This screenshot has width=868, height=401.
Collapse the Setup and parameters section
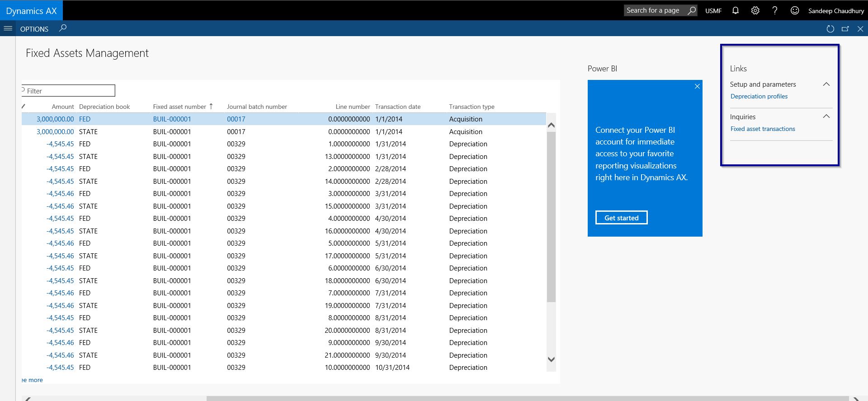[x=826, y=84]
